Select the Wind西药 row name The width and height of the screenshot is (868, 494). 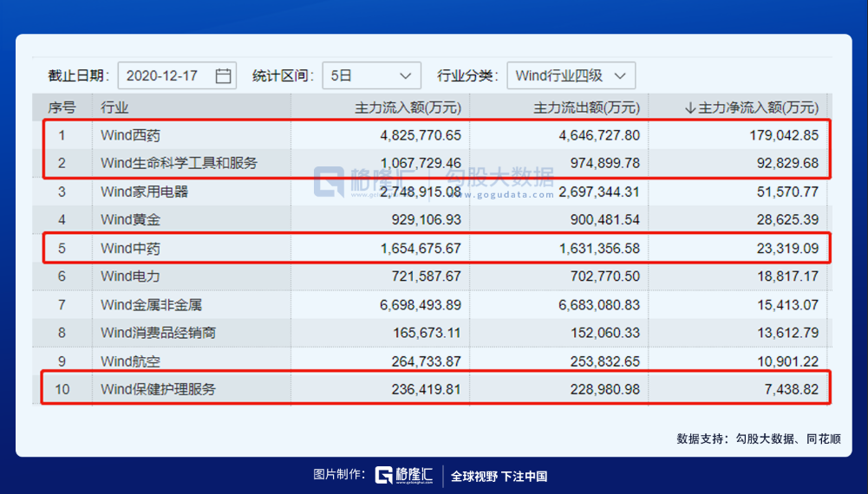click(131, 135)
